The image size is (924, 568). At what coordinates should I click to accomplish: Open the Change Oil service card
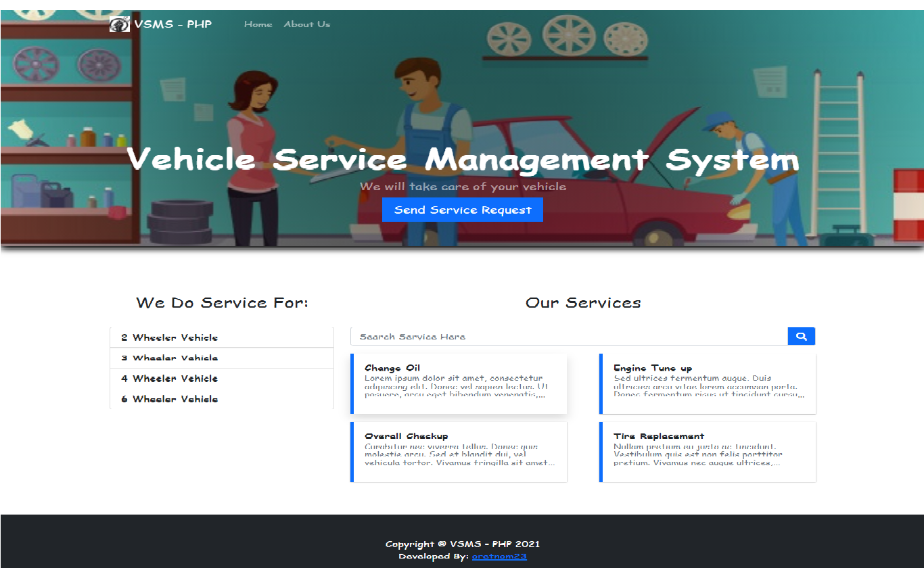pos(459,383)
